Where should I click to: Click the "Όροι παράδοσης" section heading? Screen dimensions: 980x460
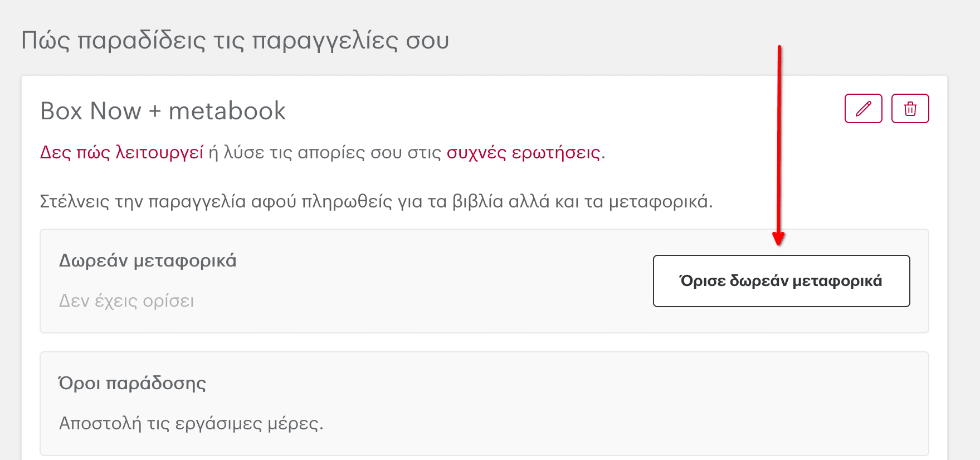133,383
